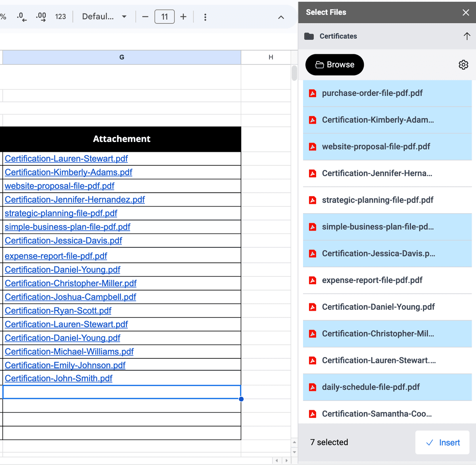Click the font size input field
This screenshot has height=465, width=476.
click(x=164, y=17)
